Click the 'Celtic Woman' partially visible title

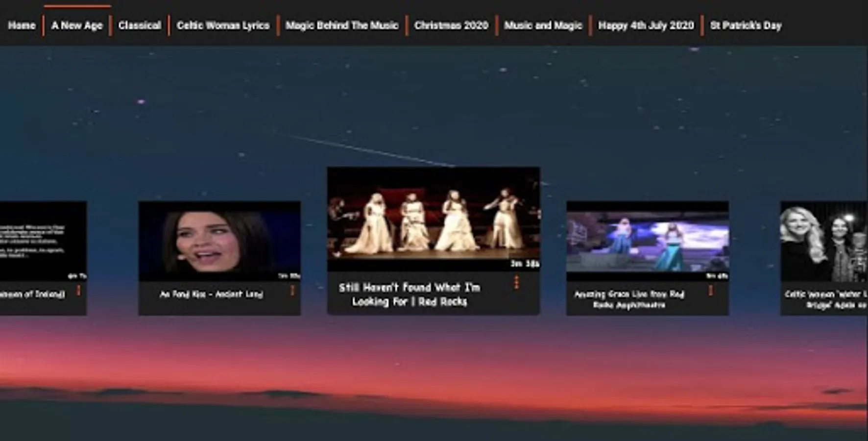[826, 299]
